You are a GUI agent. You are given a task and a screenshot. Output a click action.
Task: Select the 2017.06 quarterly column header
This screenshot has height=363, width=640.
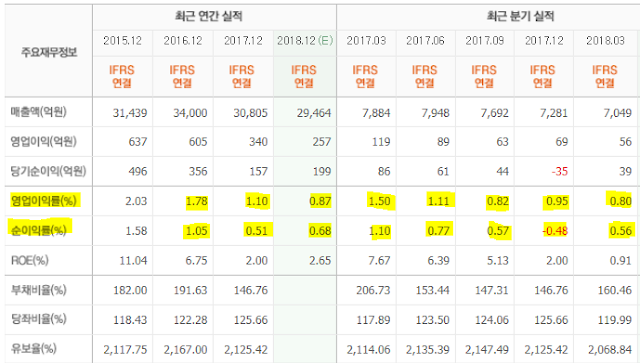pyautogui.click(x=425, y=41)
